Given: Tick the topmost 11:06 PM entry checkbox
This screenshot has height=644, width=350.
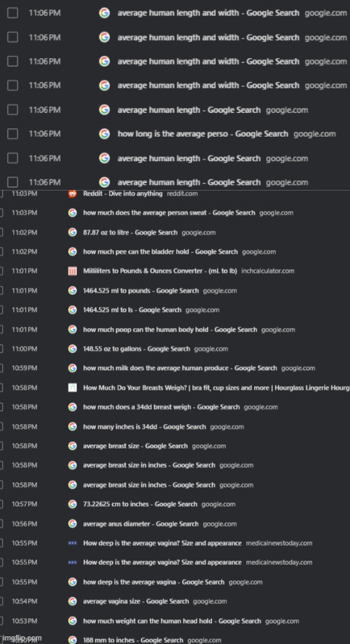Looking at the screenshot, I should click(x=13, y=13).
